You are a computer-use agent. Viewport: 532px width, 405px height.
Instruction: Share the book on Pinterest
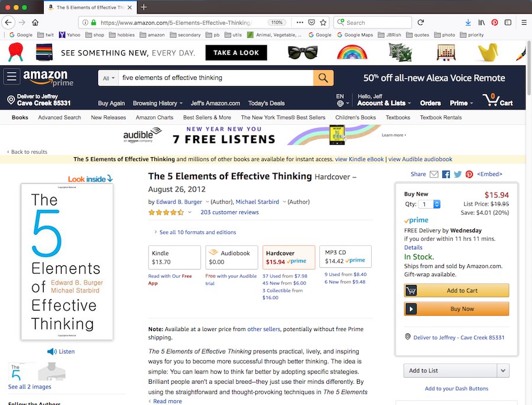(x=469, y=174)
